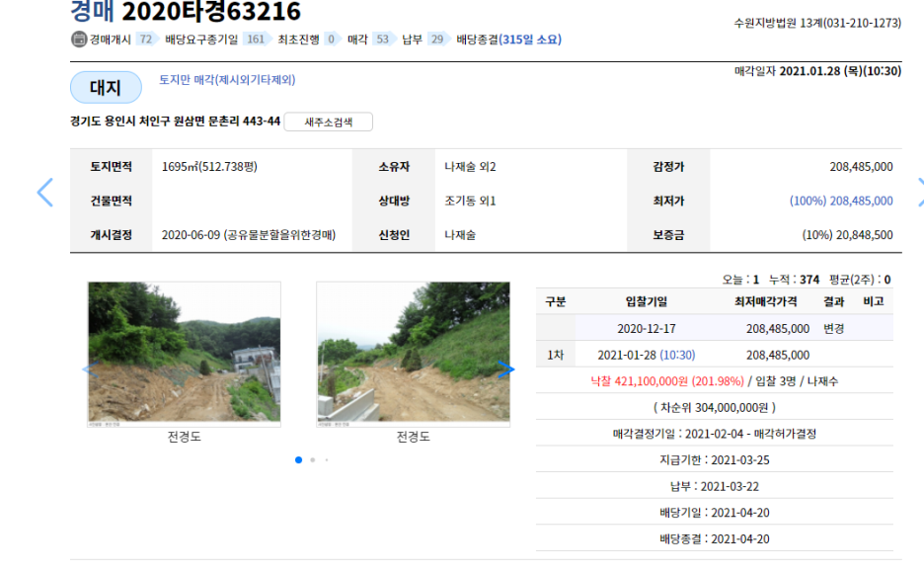Open the 토지만 매각(제시외기타제외) note link
The height and width of the screenshot is (573, 924).
227,80
